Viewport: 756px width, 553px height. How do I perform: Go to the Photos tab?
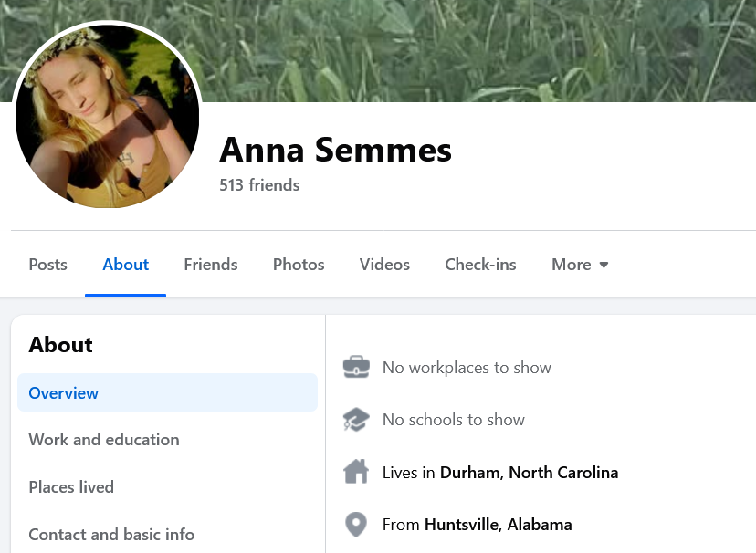click(299, 265)
